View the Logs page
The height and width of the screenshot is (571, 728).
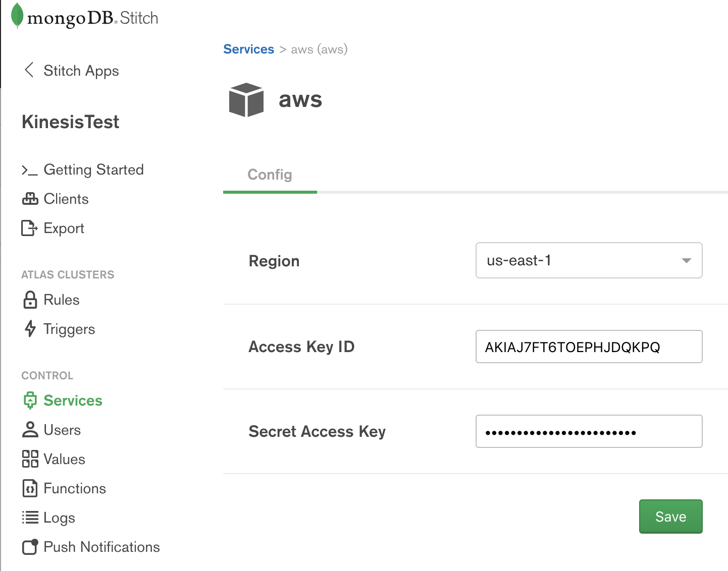(59, 518)
